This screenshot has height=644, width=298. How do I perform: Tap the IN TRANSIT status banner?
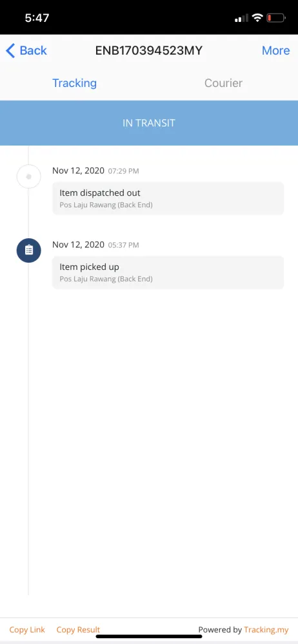coord(149,123)
